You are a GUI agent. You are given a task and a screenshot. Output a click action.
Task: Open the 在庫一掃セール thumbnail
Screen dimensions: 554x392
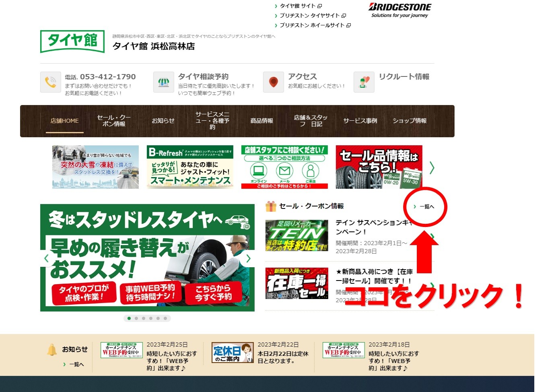click(x=297, y=283)
